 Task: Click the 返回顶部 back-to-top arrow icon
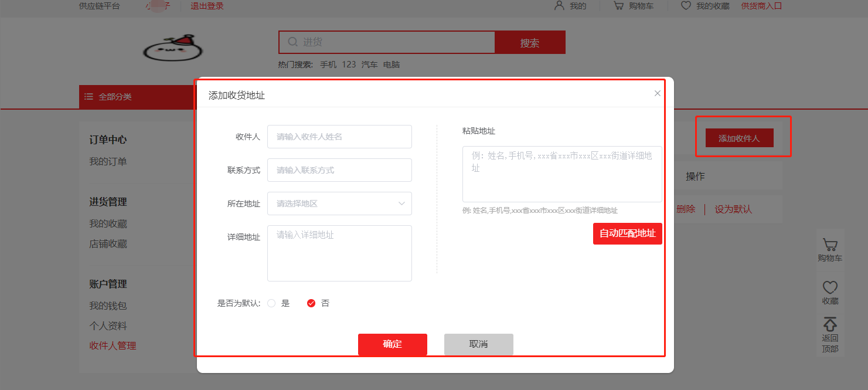[x=830, y=324]
